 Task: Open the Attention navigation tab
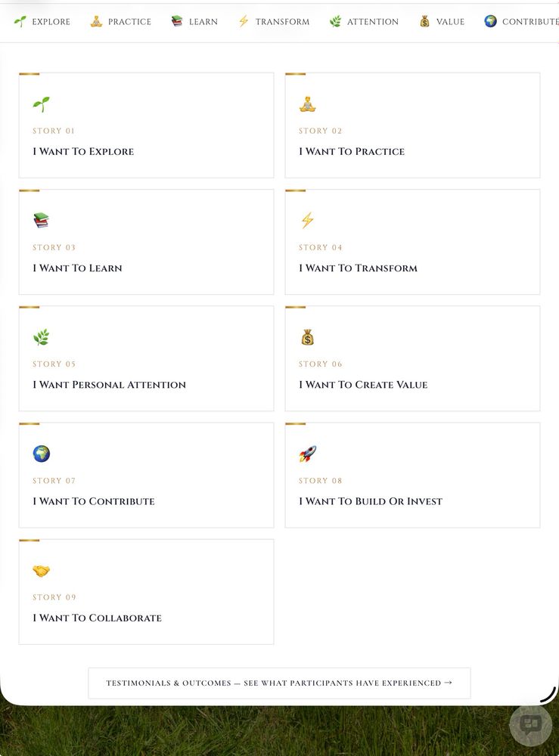[364, 22]
